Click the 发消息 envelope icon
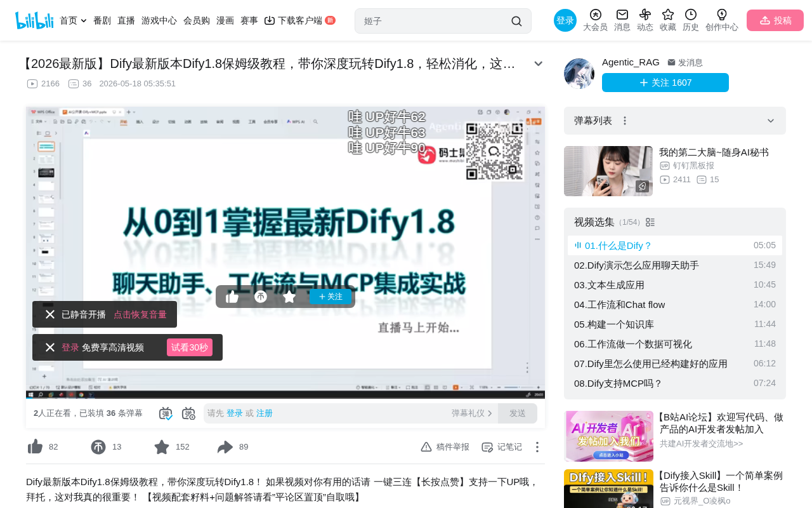 (x=671, y=62)
